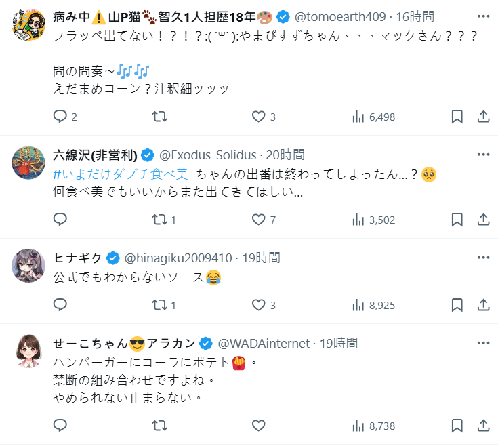Bookmark the せーこちゃん tweet
498x448 pixels.
tap(457, 426)
